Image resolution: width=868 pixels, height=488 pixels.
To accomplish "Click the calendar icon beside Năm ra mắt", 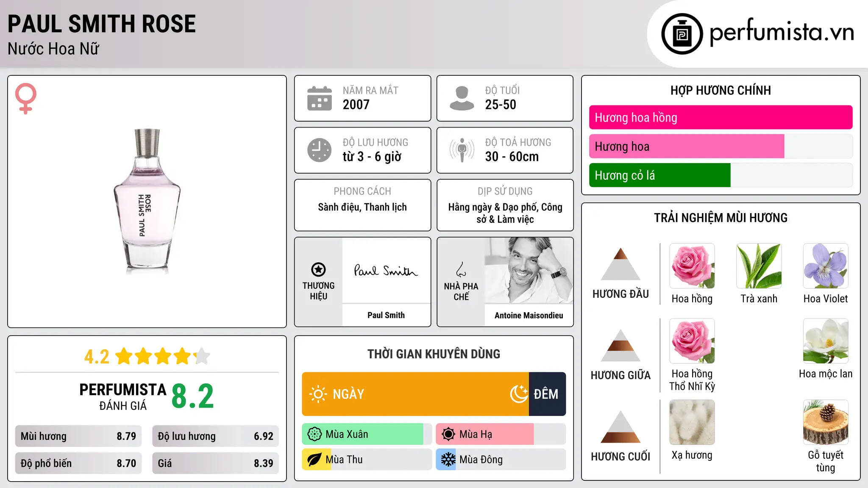I will click(320, 98).
